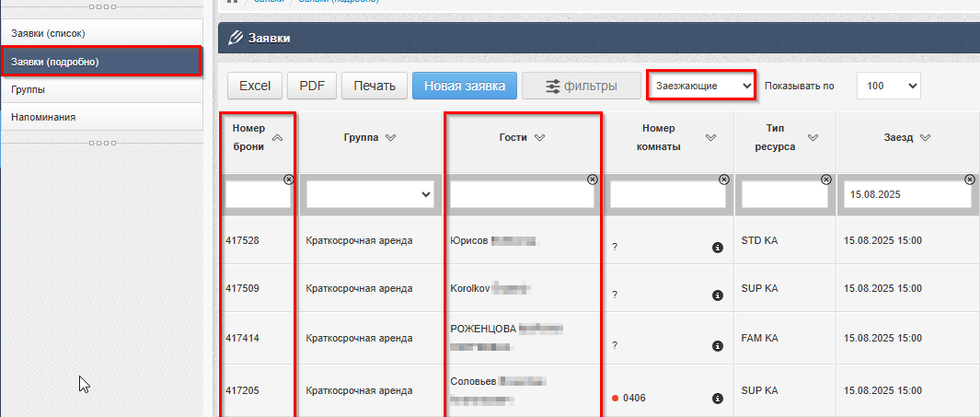The width and height of the screenshot is (980, 417).
Task: Clear the Тип ресурса filter field
Action: (x=826, y=180)
